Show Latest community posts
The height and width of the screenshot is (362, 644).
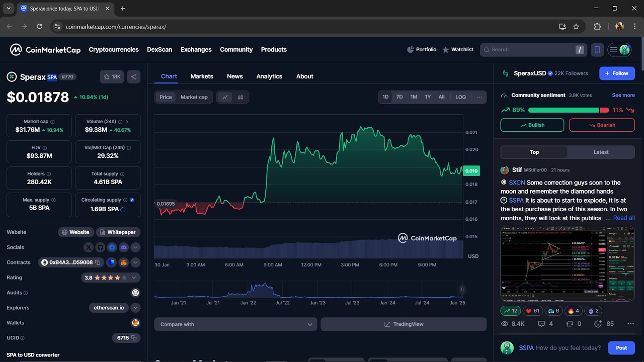pyautogui.click(x=601, y=152)
